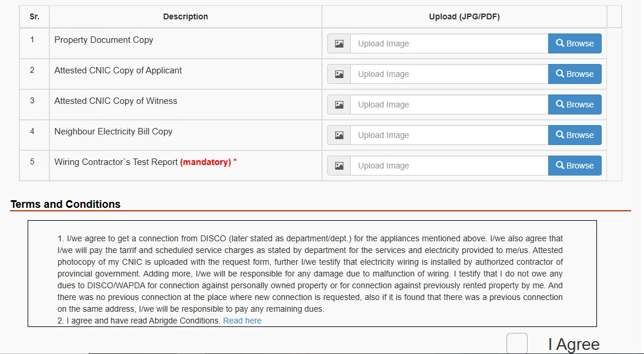The width and height of the screenshot is (644, 354).
Task: Click image icon for Wiring Contractor's Test Report
Action: [x=339, y=166]
